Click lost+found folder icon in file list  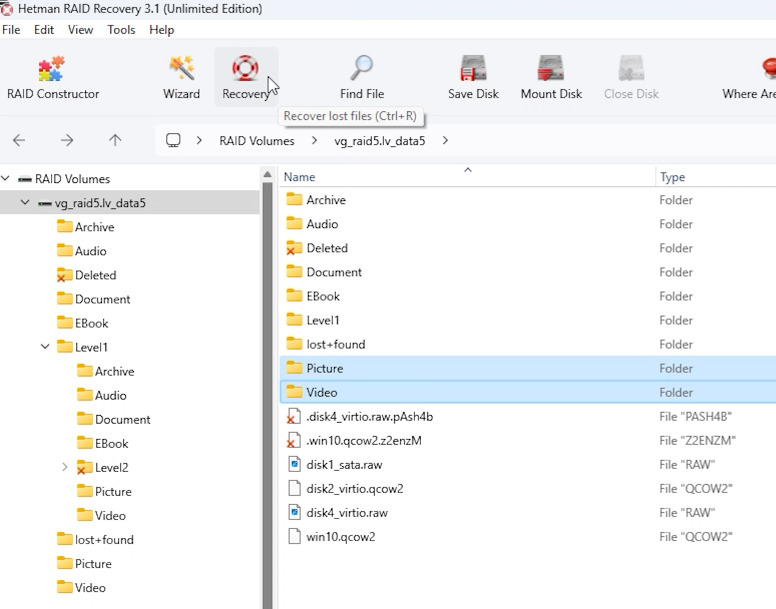pos(294,344)
